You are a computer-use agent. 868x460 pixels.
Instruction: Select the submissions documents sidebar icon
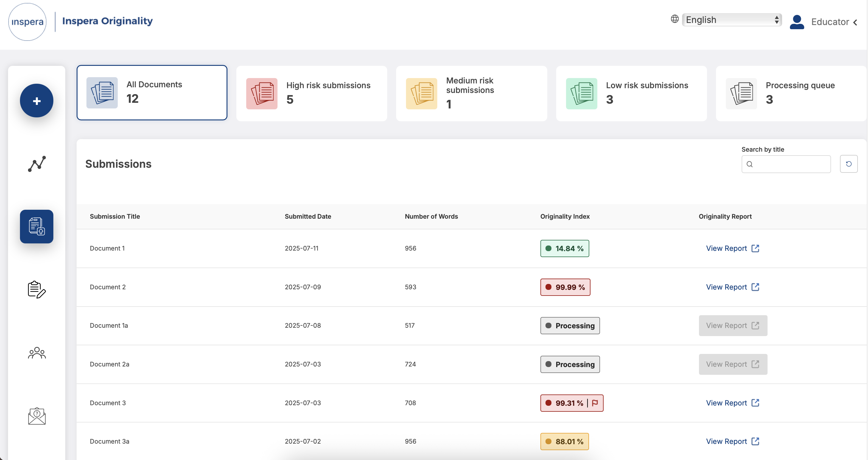tap(36, 226)
